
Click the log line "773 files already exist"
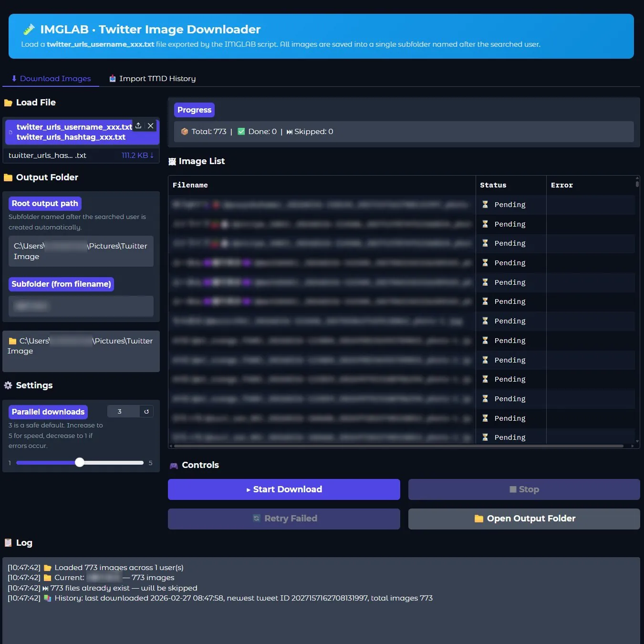[103, 588]
